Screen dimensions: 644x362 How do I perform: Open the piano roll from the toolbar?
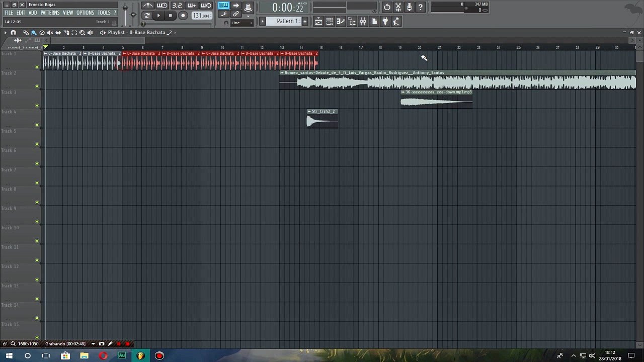click(x=341, y=21)
